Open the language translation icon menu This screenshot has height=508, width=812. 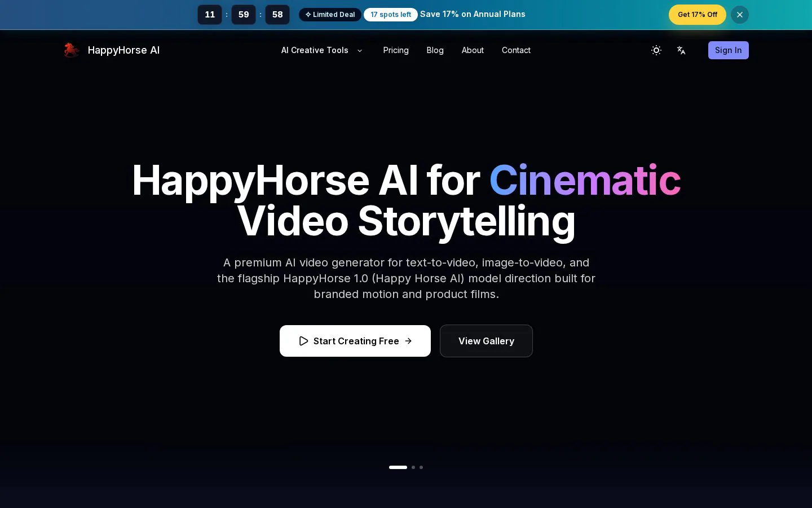tap(681, 50)
